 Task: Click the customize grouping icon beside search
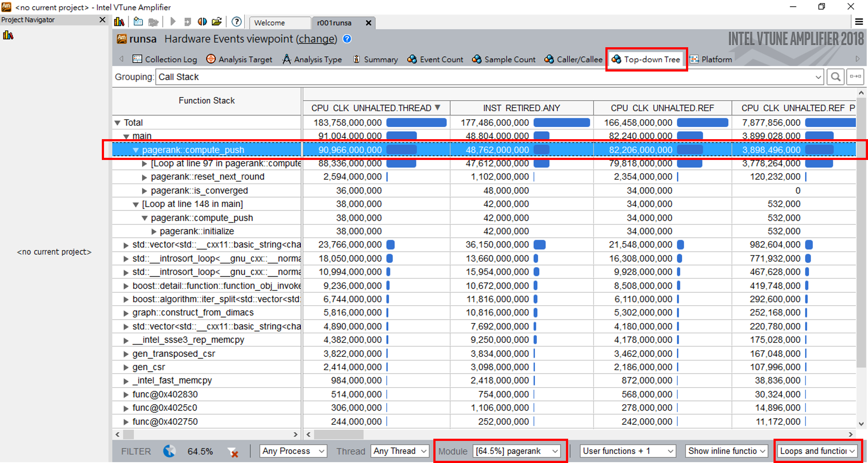[855, 77]
